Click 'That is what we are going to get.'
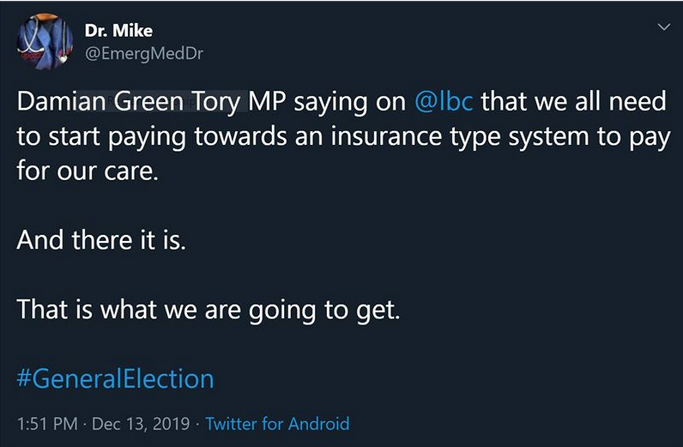 coord(209,310)
